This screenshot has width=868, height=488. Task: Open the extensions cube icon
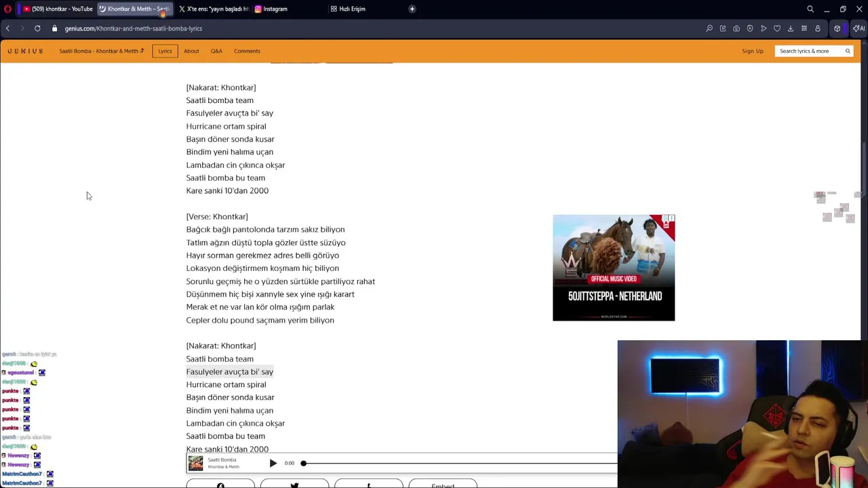click(x=837, y=28)
